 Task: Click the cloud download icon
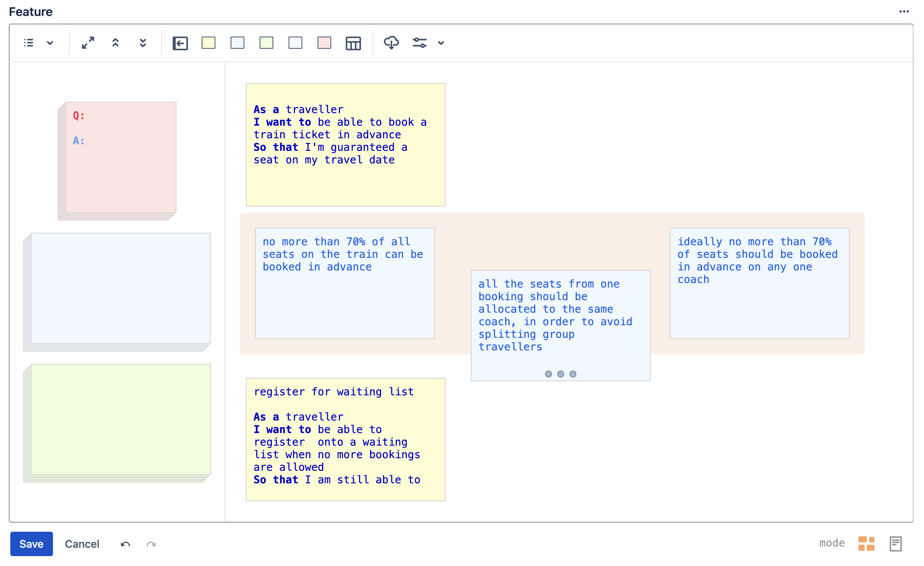391,43
